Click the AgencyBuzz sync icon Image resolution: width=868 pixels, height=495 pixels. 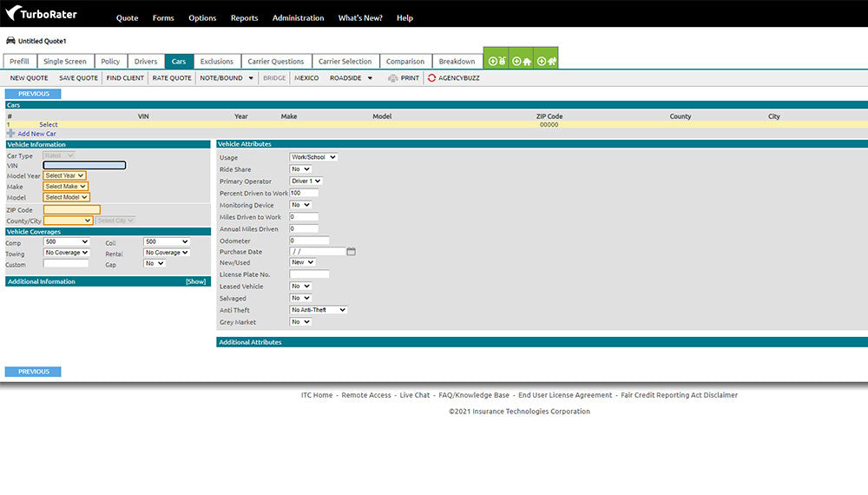(x=431, y=78)
